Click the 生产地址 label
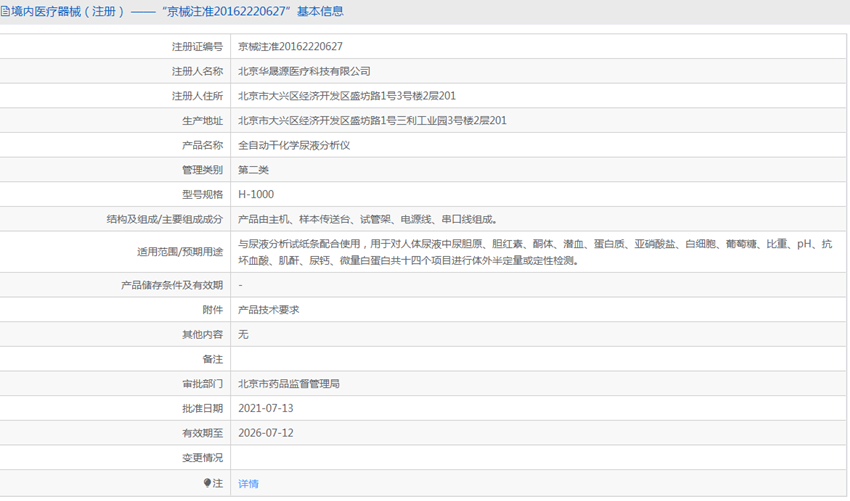Screen dimensions: 850x501 pos(202,120)
